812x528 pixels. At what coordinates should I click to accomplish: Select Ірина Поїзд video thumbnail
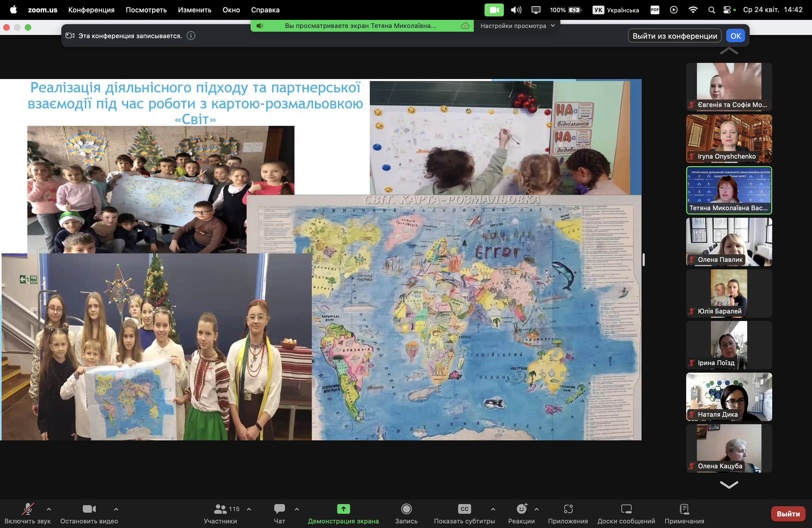click(x=729, y=345)
